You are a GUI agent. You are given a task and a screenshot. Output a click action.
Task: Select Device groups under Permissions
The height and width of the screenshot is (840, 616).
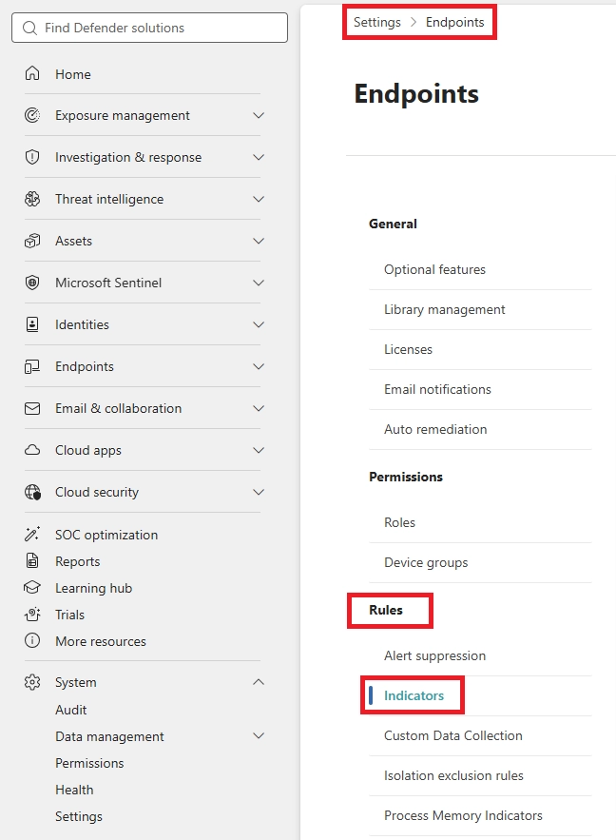click(426, 562)
